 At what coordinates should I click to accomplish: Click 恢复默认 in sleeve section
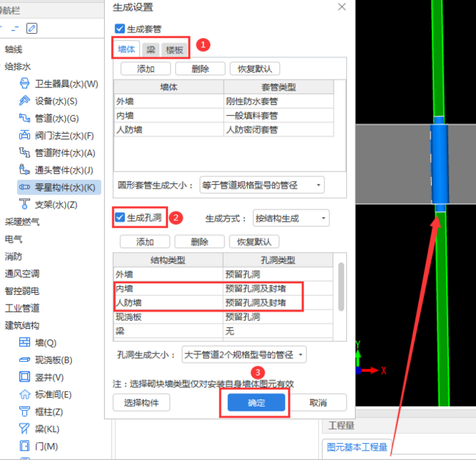[255, 69]
